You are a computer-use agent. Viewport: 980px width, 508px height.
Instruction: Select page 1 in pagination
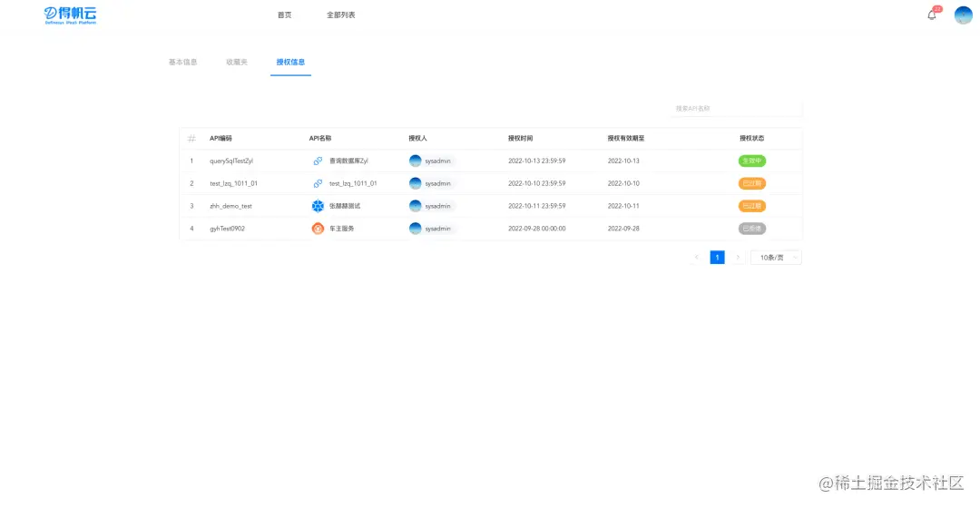[x=717, y=257]
